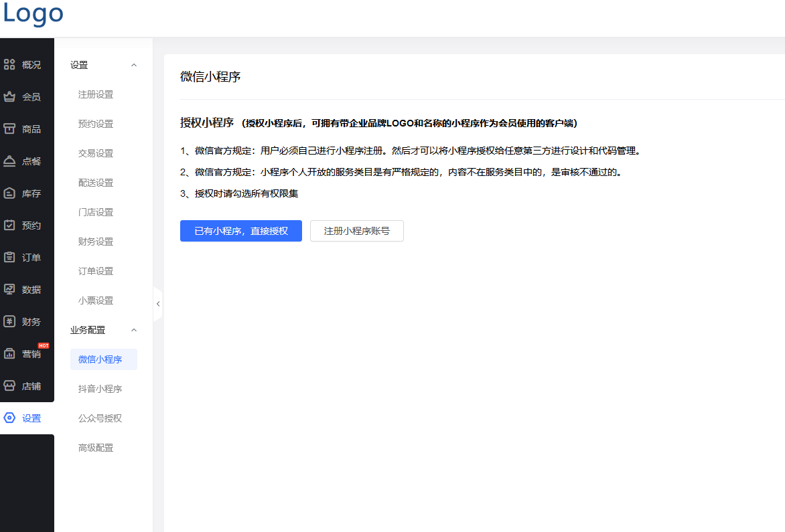This screenshot has height=532, width=785.
Task: Click 注册小程序账号 button
Action: point(356,231)
